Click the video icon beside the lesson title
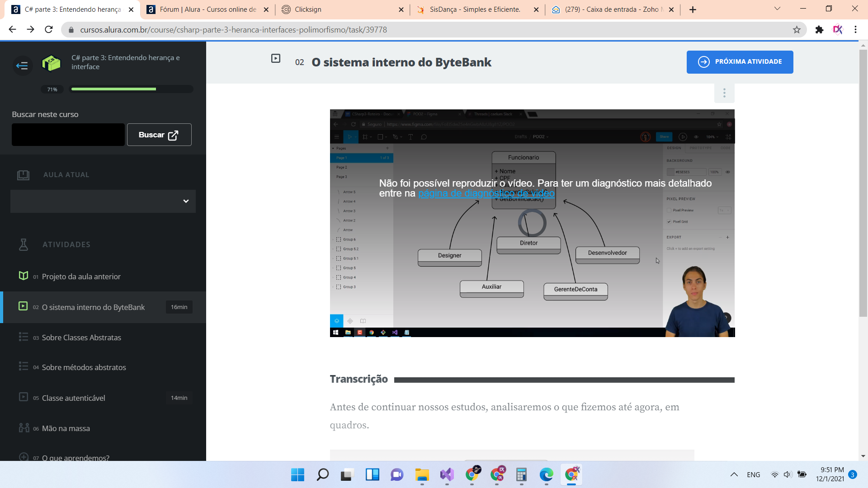 coord(276,58)
